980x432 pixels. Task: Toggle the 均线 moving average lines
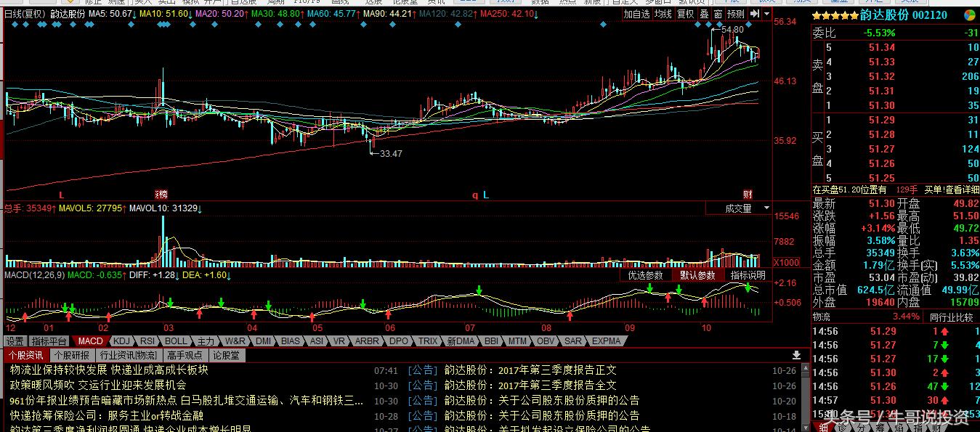pos(663,14)
